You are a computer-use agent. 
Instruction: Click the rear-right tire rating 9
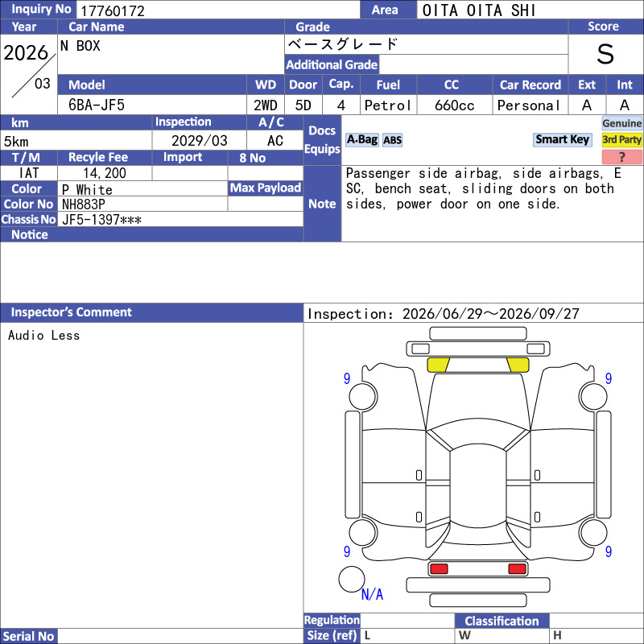point(609,551)
